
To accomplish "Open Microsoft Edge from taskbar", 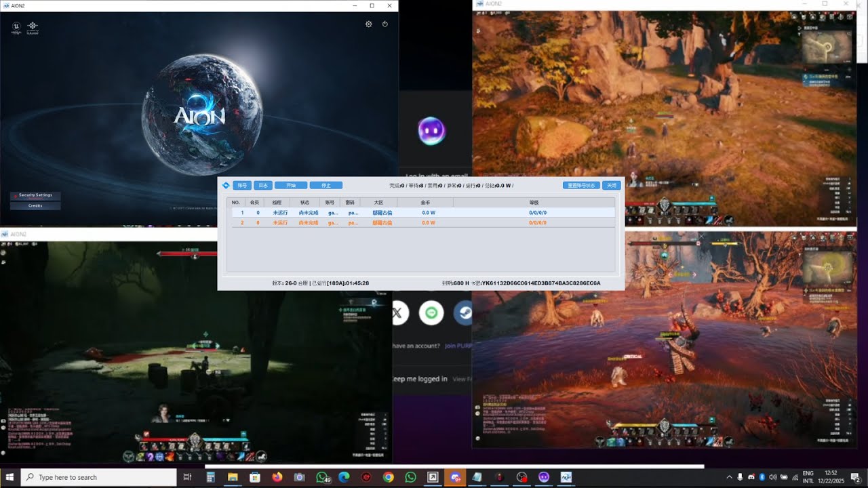I will pyautogui.click(x=344, y=477).
